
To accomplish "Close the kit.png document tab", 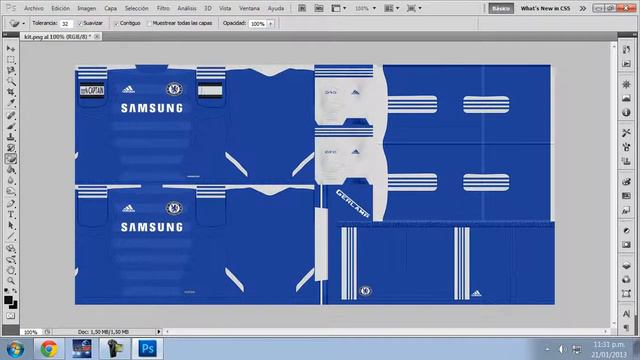I will point(97,37).
